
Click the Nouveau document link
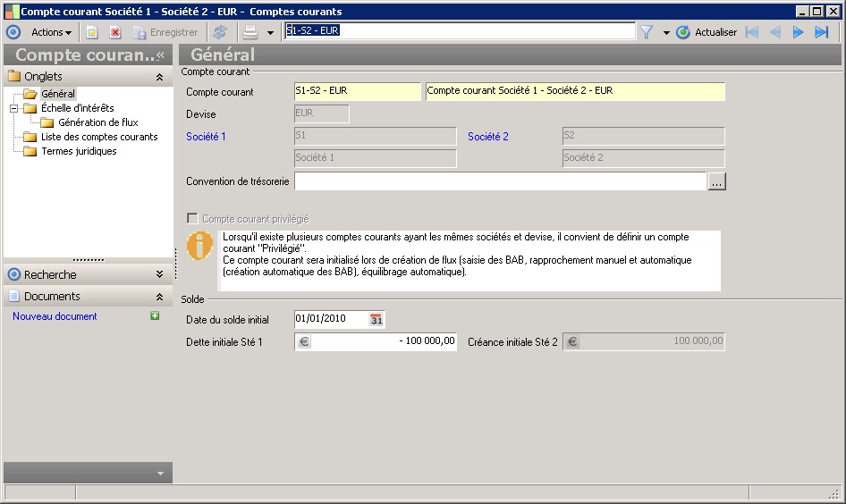55,316
